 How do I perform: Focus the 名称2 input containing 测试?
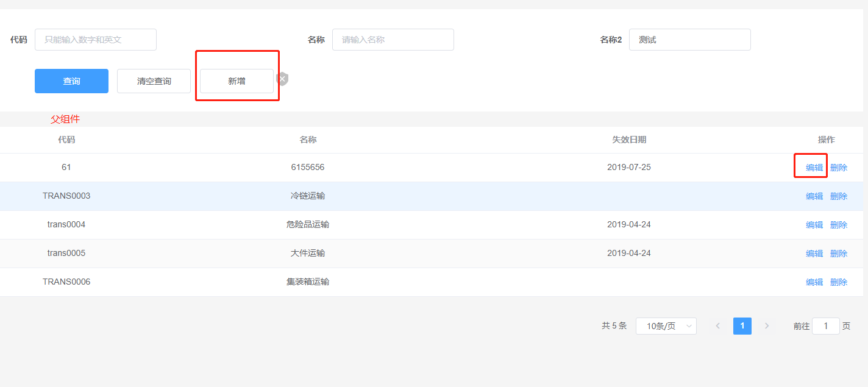pyautogui.click(x=690, y=40)
